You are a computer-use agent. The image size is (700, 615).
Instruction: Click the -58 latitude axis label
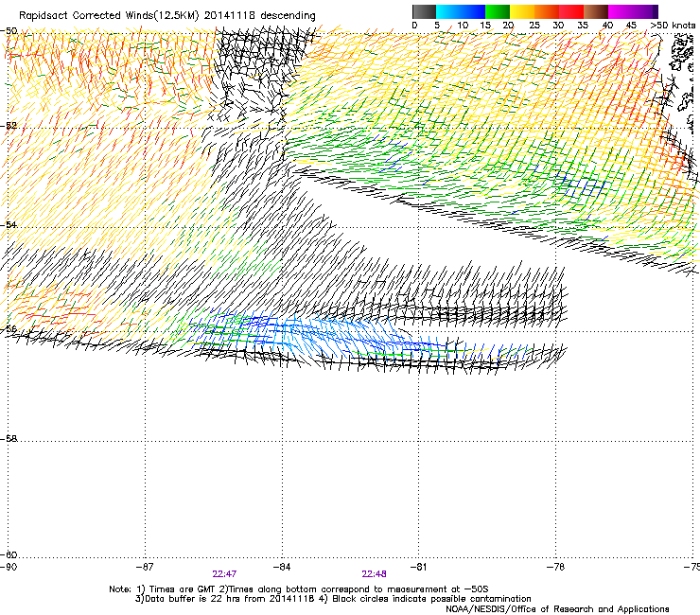(9, 439)
